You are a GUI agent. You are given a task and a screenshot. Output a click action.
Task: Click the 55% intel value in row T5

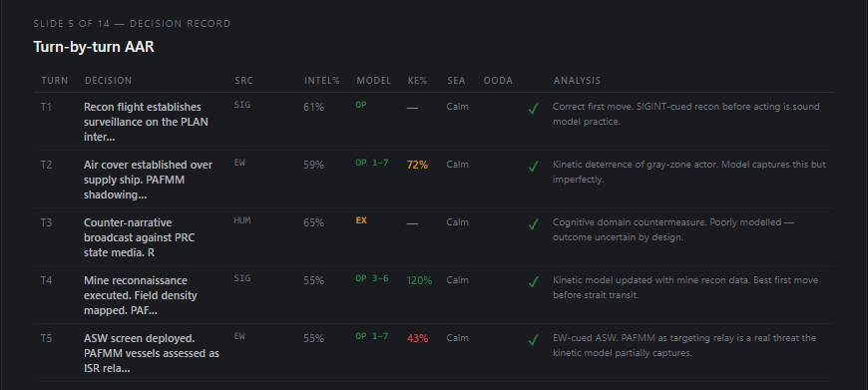coord(314,338)
